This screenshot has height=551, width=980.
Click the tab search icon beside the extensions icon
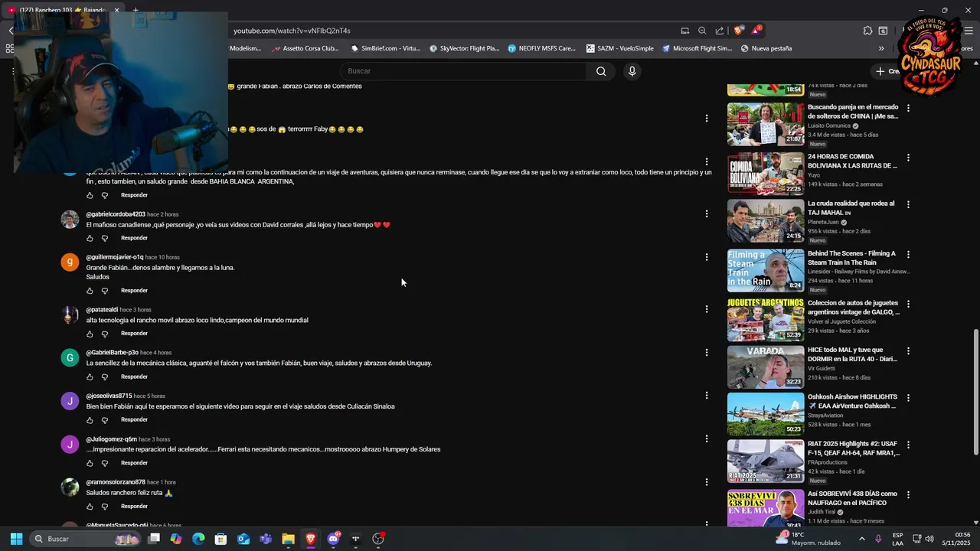click(883, 31)
